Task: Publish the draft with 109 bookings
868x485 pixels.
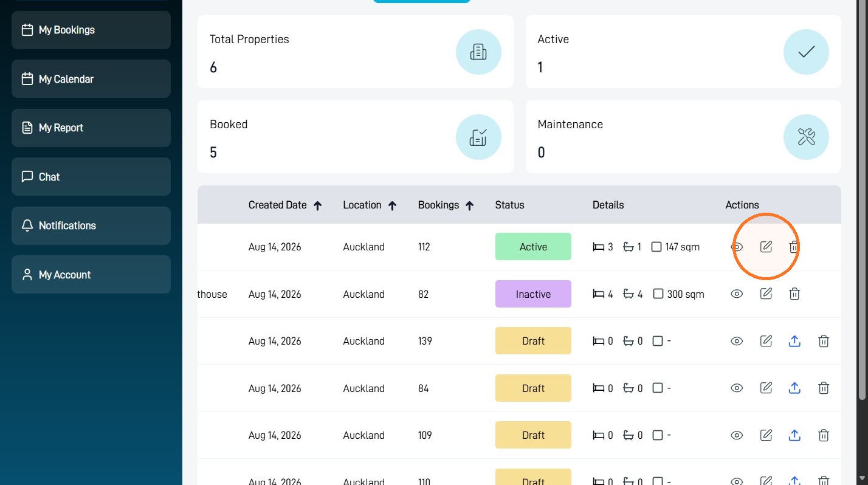Action: click(x=794, y=435)
